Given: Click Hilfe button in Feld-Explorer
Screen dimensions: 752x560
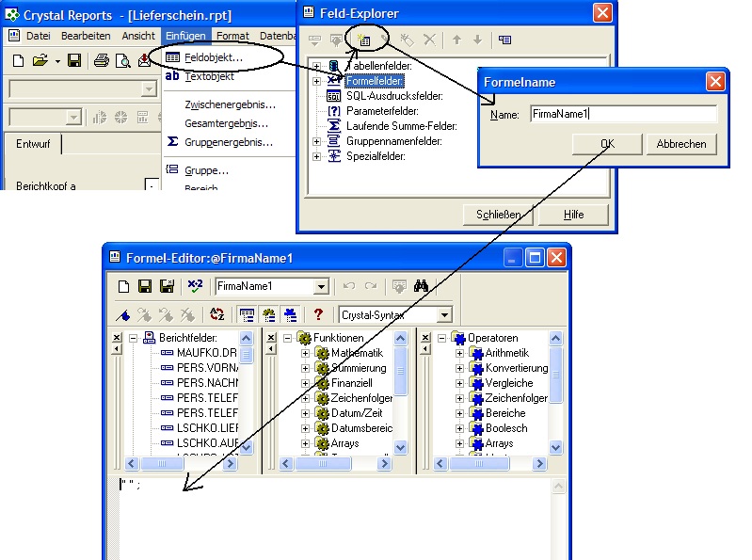Looking at the screenshot, I should [573, 215].
